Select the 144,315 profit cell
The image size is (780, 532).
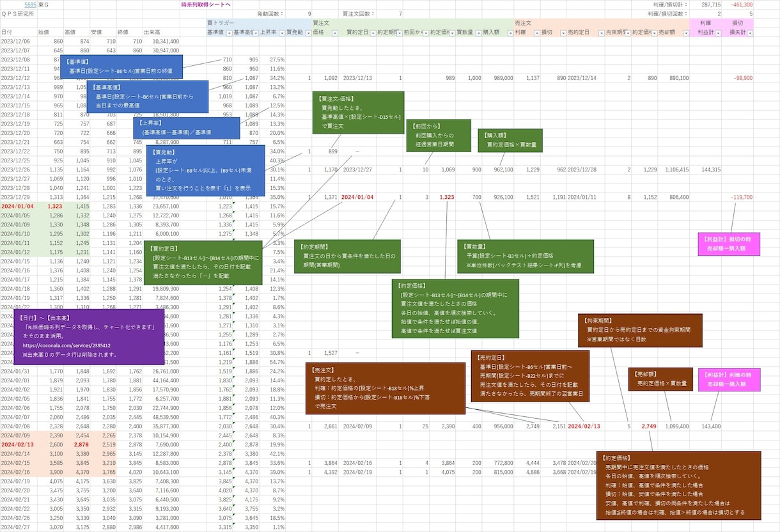coord(707,170)
